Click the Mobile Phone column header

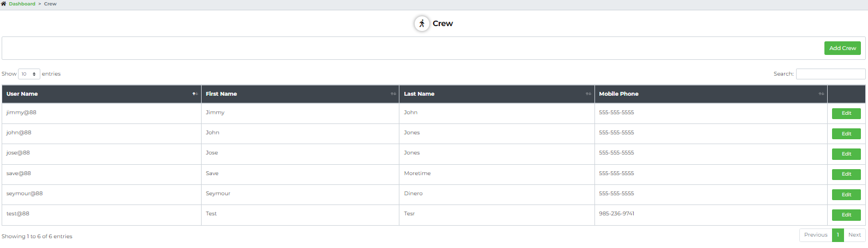[711, 94]
